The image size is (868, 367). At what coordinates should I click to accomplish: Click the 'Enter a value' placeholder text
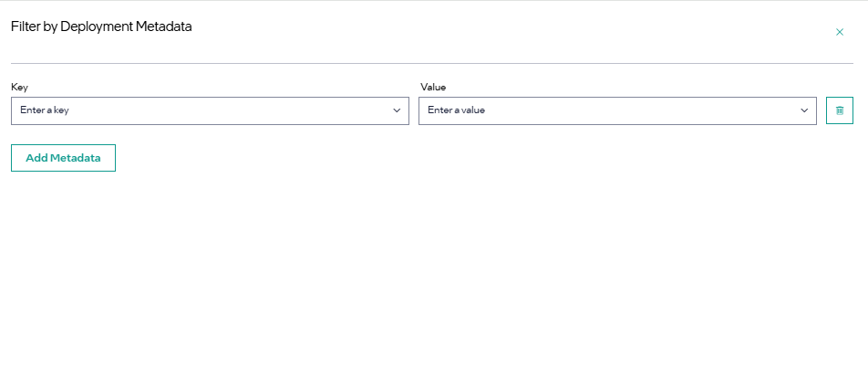[x=456, y=110]
